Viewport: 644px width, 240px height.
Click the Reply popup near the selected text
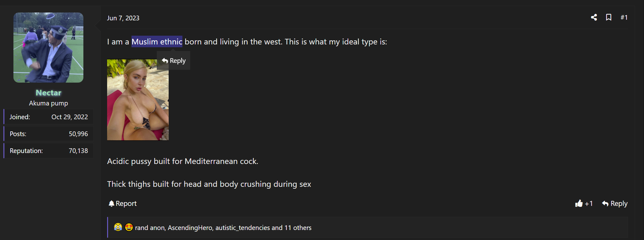point(174,61)
